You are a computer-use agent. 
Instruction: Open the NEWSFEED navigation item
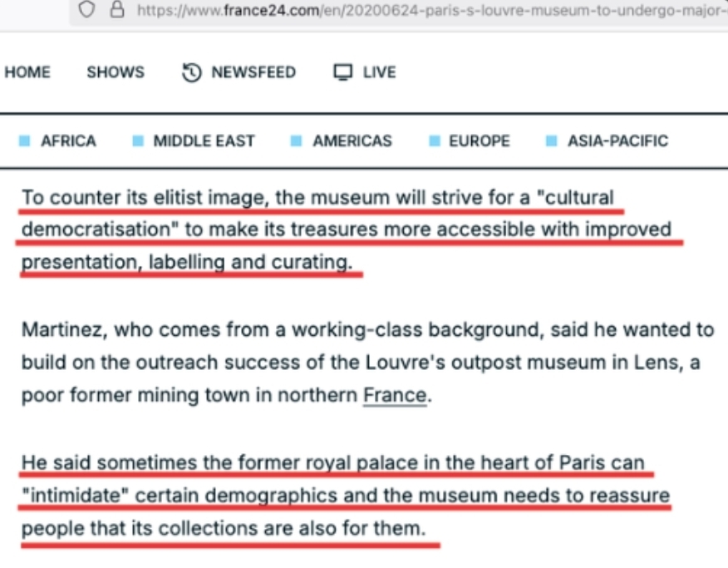(253, 72)
